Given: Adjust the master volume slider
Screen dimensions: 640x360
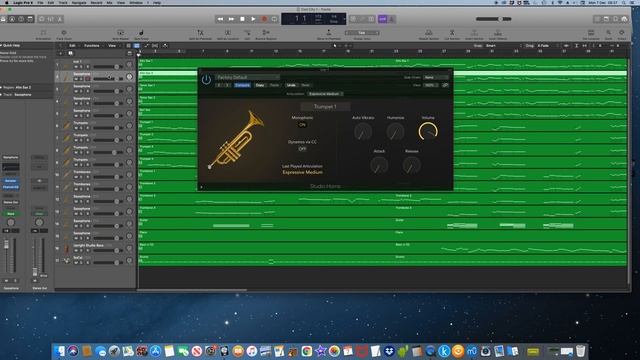Looking at the screenshot, I should tap(493, 19).
